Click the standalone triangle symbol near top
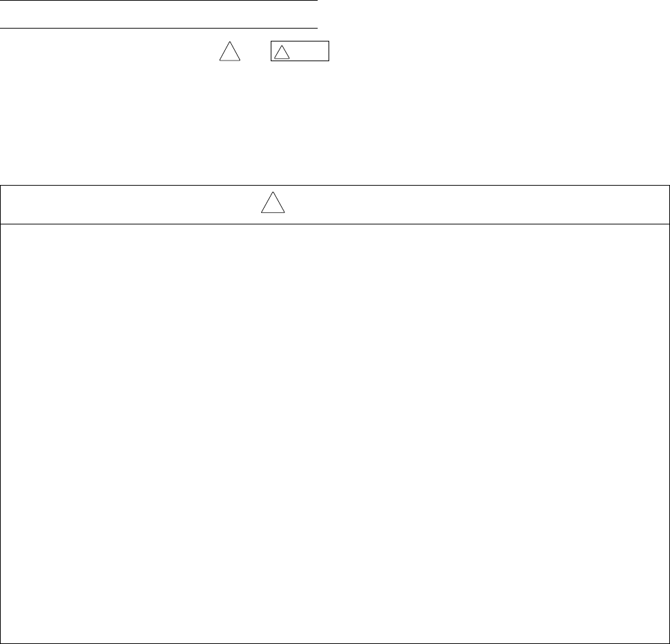670x644 pixels. (x=230, y=51)
